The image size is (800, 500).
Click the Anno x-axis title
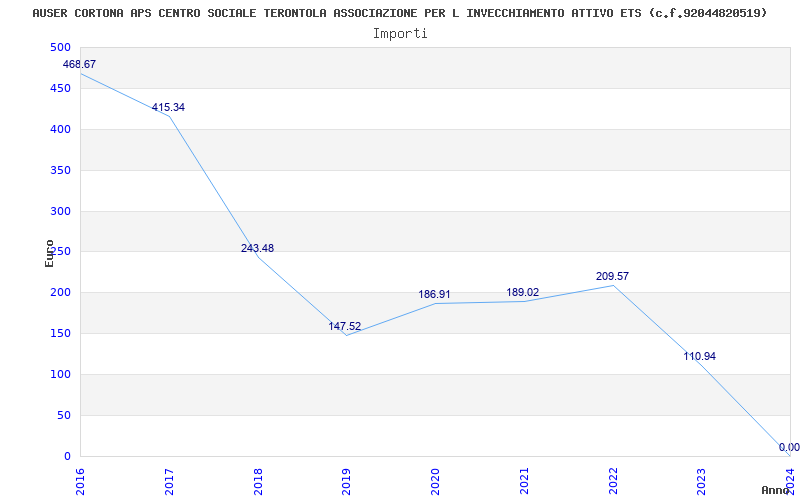coord(775,490)
